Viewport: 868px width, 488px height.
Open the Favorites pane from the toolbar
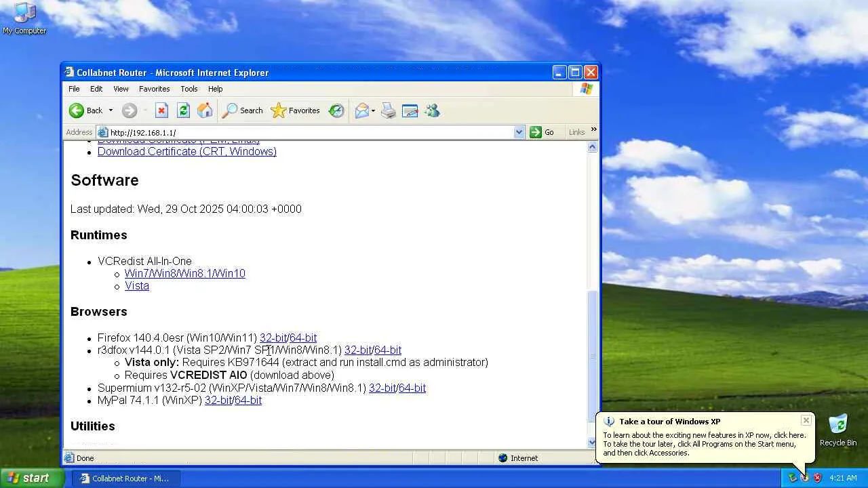coord(296,110)
